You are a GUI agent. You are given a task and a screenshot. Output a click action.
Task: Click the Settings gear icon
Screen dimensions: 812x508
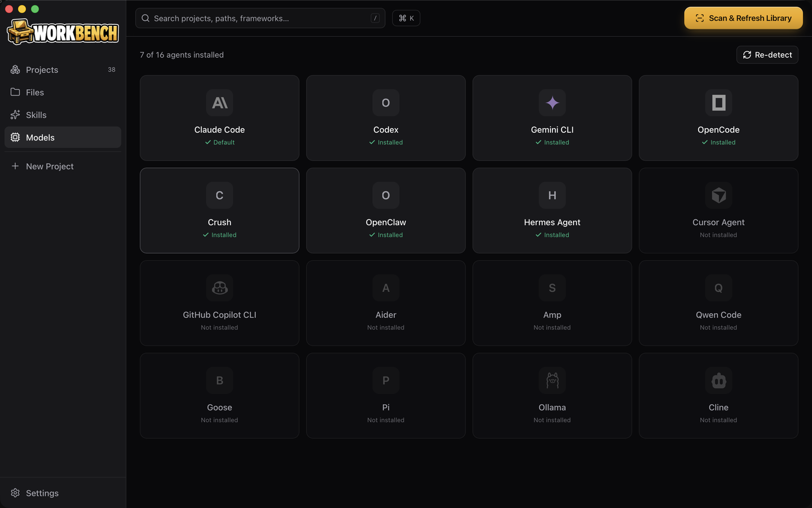pos(15,493)
